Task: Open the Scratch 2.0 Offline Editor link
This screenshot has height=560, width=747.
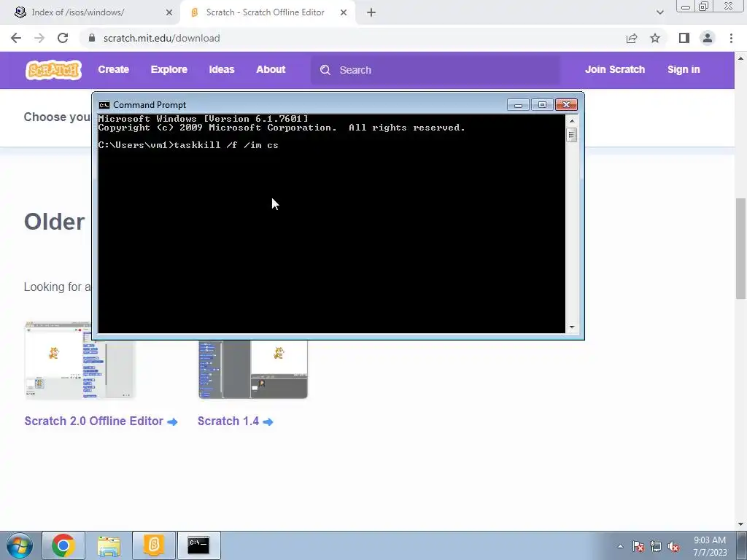Action: (101, 421)
